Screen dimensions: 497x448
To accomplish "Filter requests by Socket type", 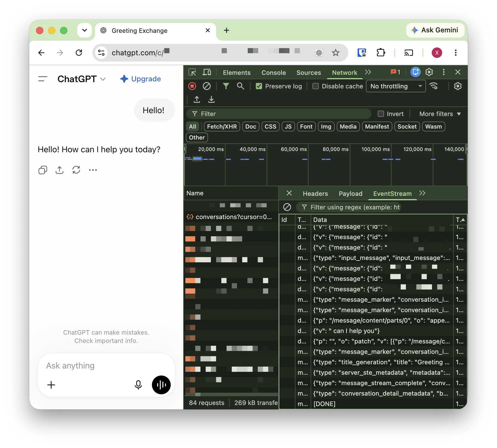I will click(407, 126).
